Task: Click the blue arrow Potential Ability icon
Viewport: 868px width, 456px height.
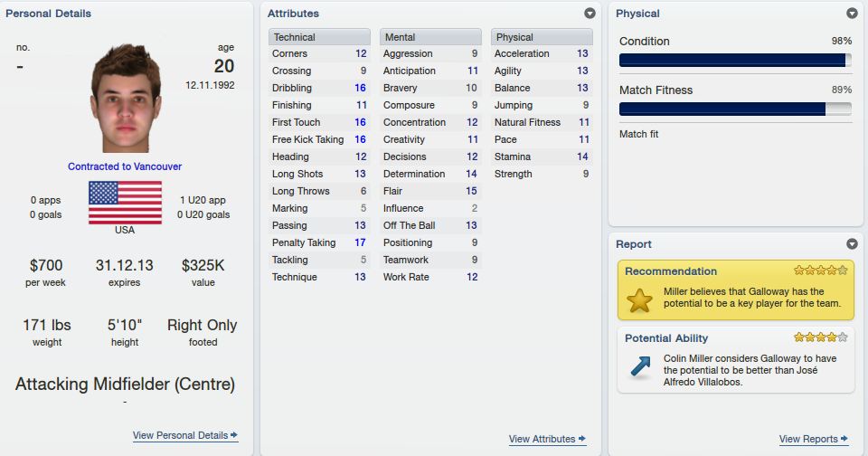Action: [x=640, y=366]
